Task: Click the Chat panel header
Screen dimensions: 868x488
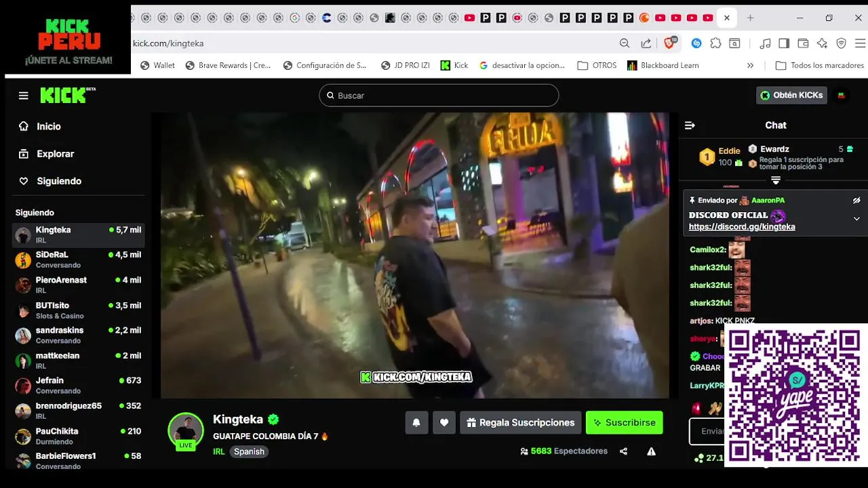Action: coord(776,125)
